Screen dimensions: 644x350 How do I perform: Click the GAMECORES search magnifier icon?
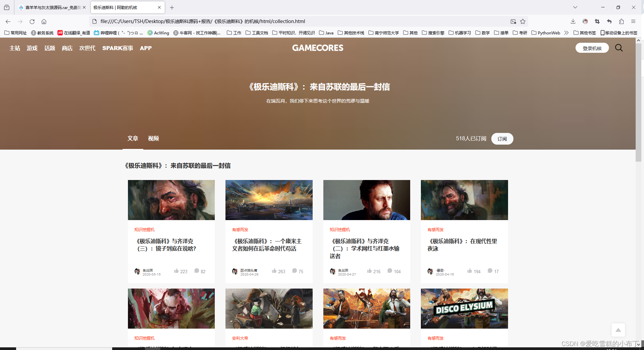coord(619,48)
